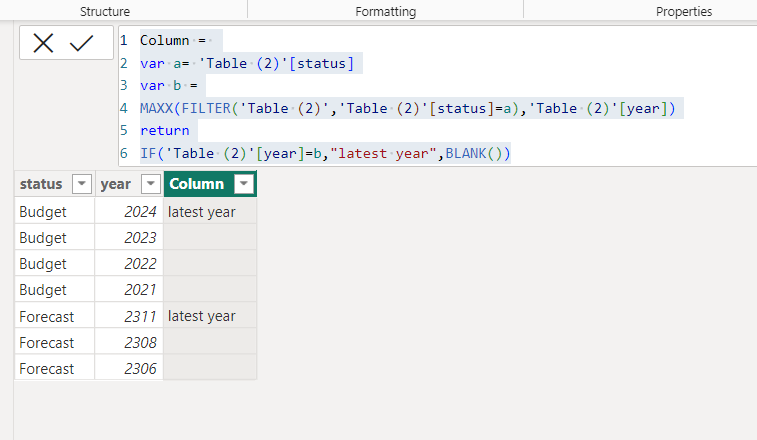Viewport: 757px width, 440px height.
Task: Select the Budget cell for year 2021
Action: (x=55, y=290)
